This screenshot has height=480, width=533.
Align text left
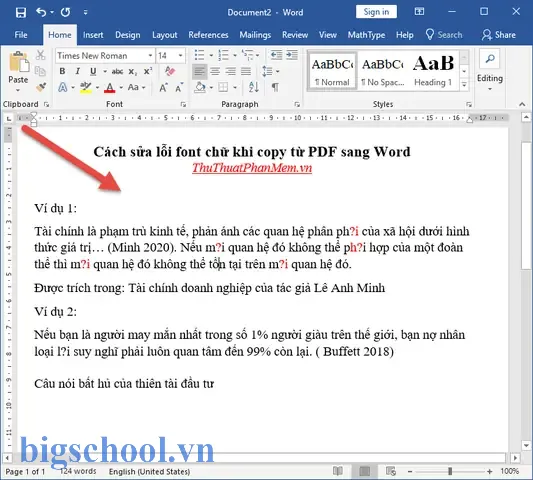200,71
